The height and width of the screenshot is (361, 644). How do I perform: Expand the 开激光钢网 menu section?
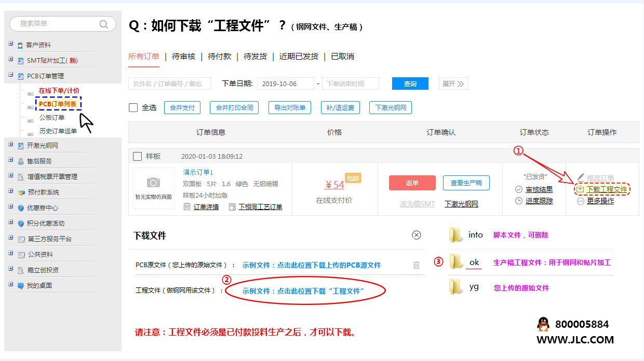(x=11, y=145)
